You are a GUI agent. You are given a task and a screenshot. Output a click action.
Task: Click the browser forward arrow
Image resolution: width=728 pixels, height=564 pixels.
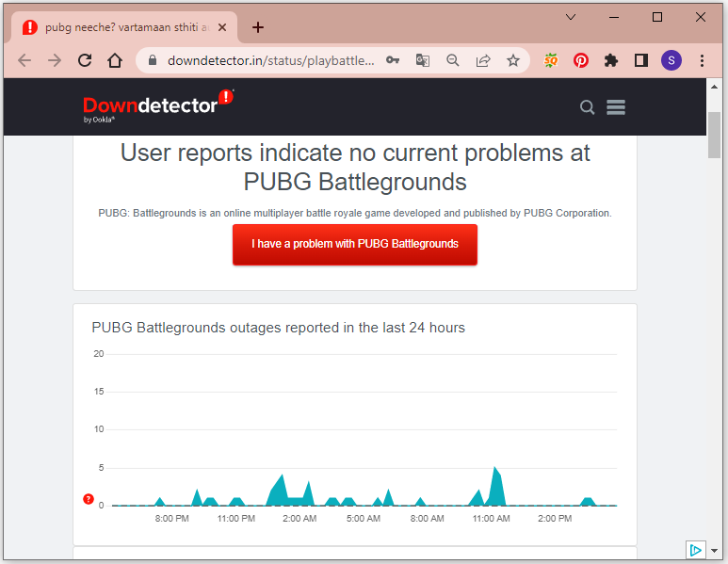pyautogui.click(x=55, y=60)
